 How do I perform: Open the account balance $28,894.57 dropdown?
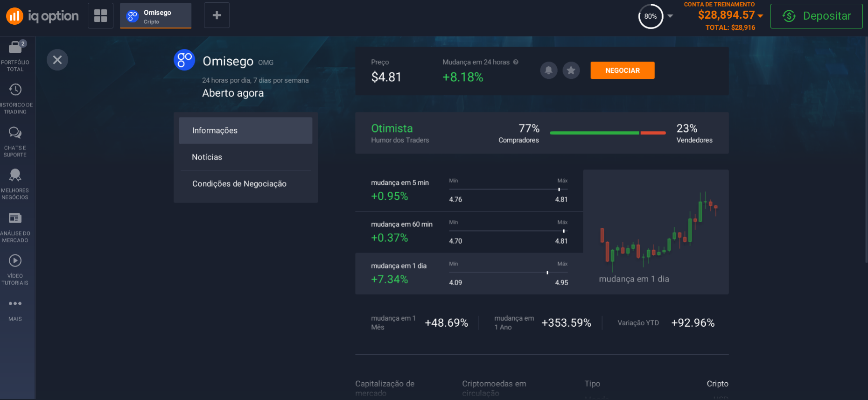730,15
